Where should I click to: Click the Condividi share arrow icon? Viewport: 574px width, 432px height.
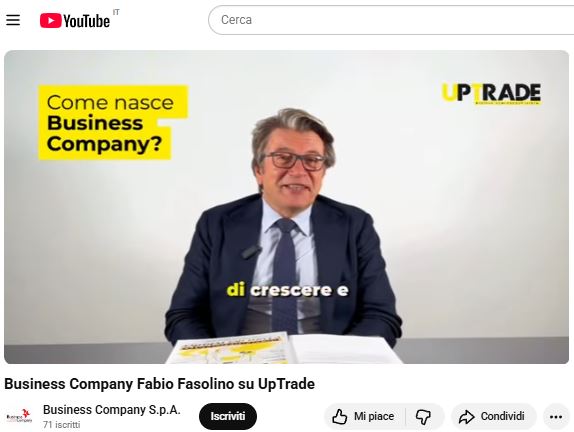tap(466, 417)
